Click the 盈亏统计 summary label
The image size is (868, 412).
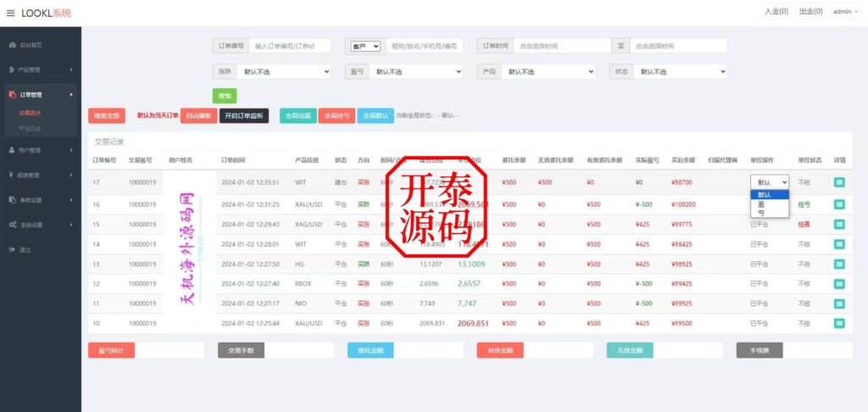point(111,350)
